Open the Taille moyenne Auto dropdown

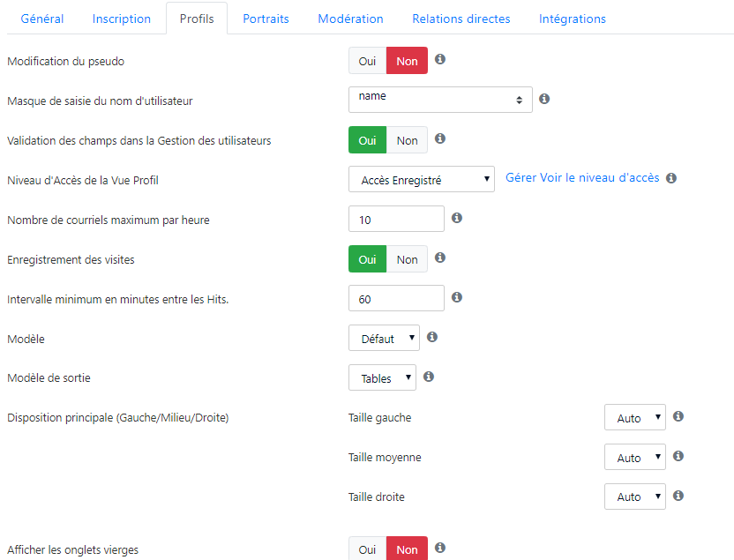[x=635, y=457]
